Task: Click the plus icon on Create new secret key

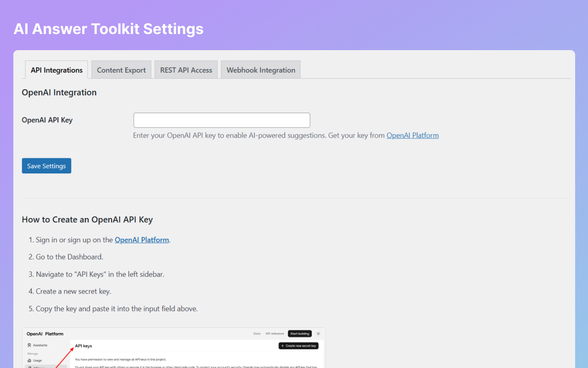Action: point(283,346)
